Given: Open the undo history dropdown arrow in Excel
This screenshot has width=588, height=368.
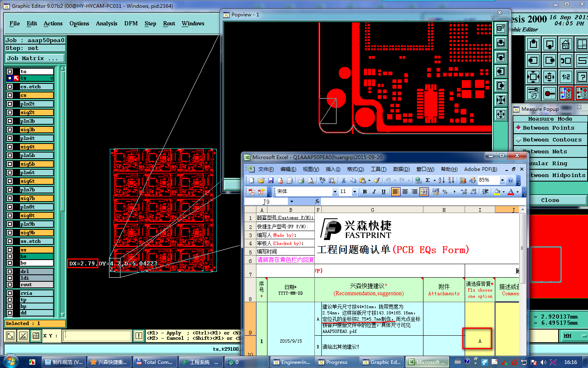Looking at the screenshot, I should point(394,180).
